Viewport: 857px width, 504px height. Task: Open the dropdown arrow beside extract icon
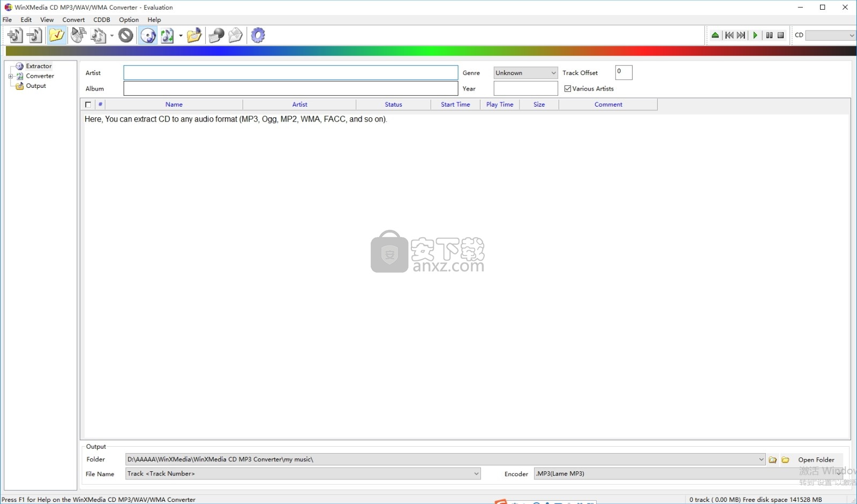tap(112, 36)
